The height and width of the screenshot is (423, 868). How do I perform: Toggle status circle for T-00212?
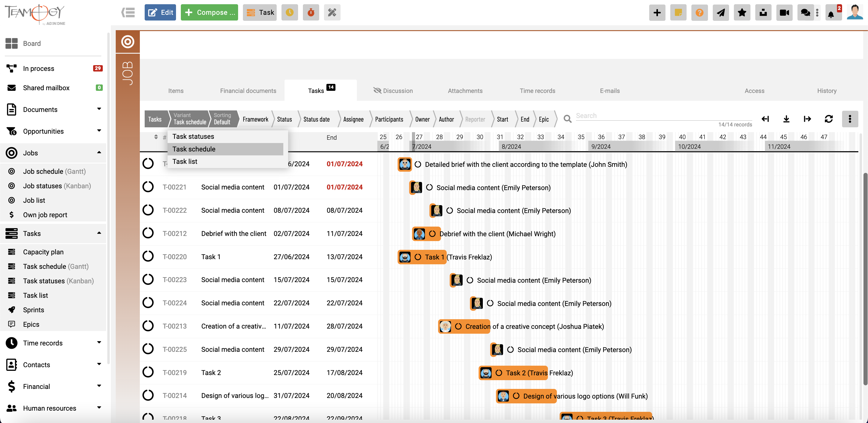tap(148, 233)
